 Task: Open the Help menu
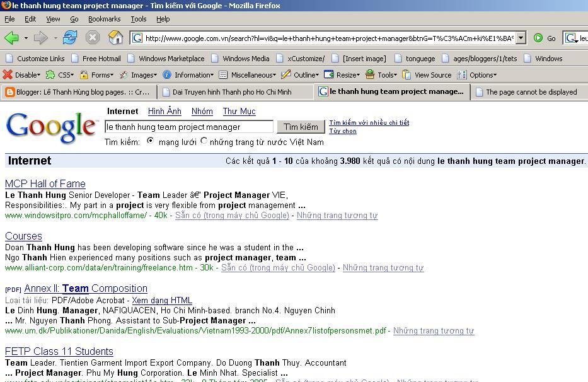pyautogui.click(x=163, y=19)
